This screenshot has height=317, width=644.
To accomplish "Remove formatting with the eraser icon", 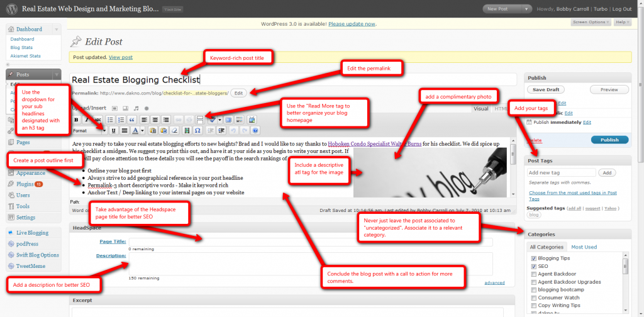I will (x=175, y=131).
